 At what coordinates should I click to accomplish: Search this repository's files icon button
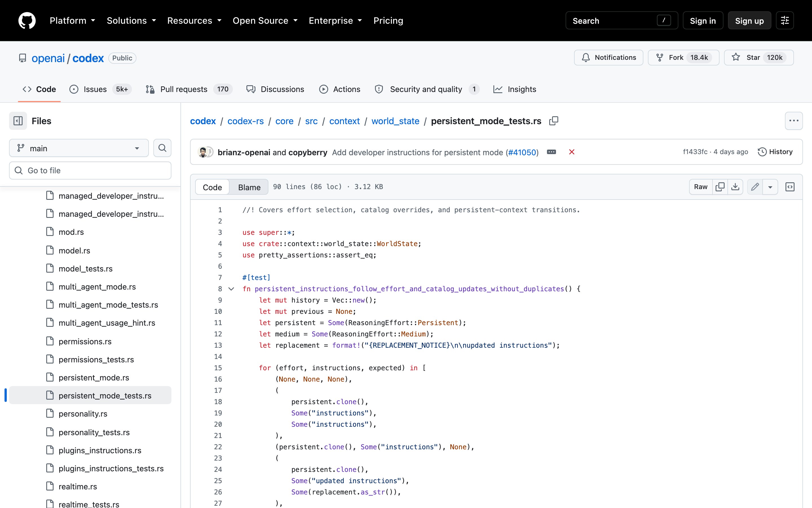pos(162,148)
